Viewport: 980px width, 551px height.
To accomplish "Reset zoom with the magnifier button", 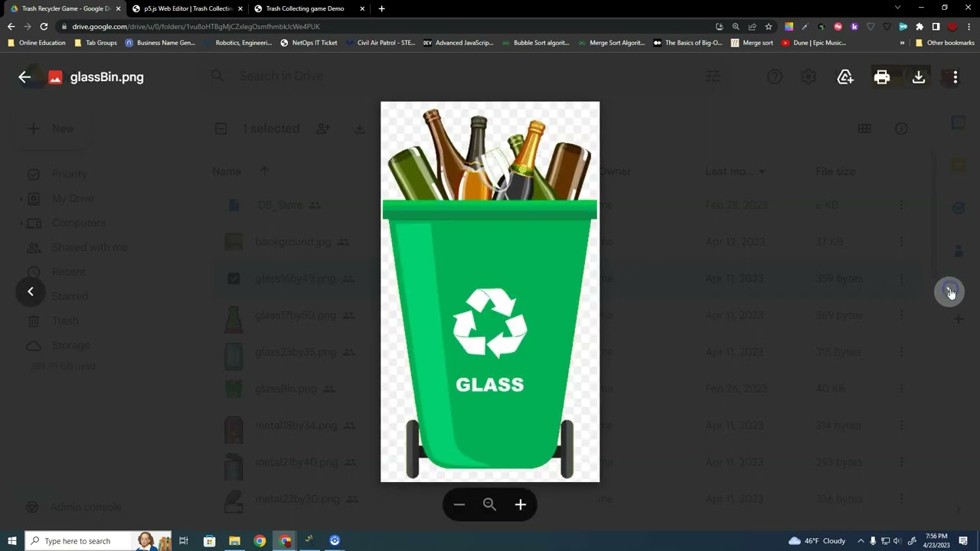I will [x=490, y=504].
